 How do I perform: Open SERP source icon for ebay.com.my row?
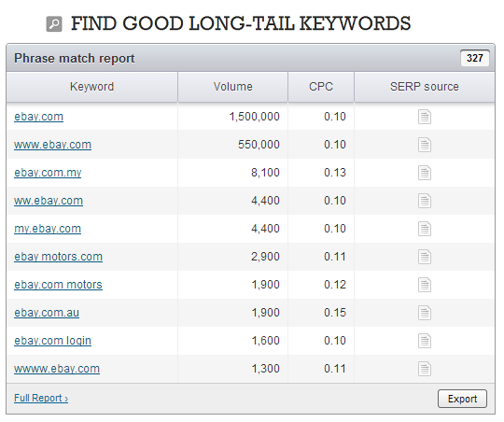pyautogui.click(x=425, y=173)
